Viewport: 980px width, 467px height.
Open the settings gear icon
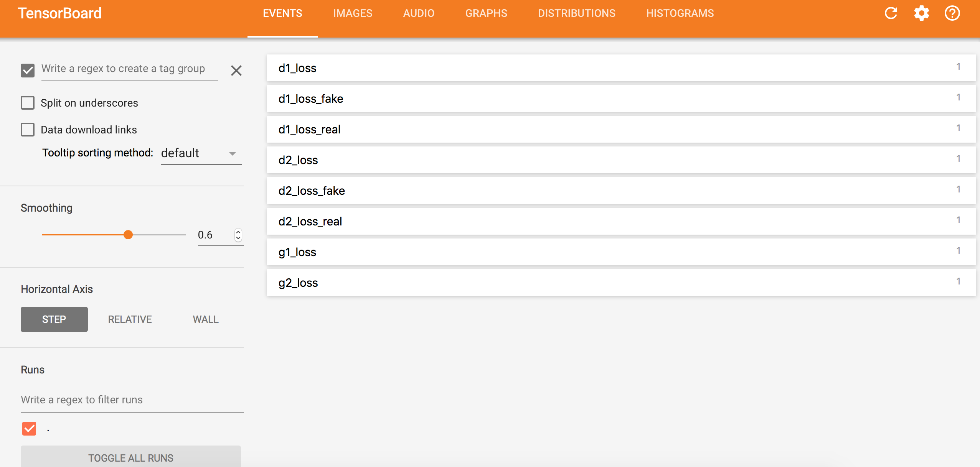pyautogui.click(x=921, y=13)
